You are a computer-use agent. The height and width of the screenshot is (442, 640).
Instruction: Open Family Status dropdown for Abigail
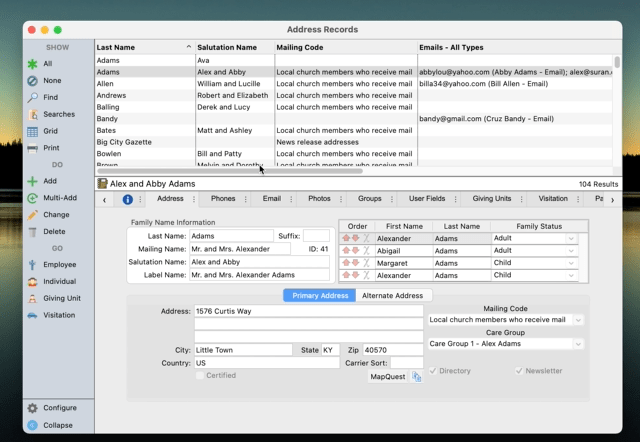(x=571, y=251)
